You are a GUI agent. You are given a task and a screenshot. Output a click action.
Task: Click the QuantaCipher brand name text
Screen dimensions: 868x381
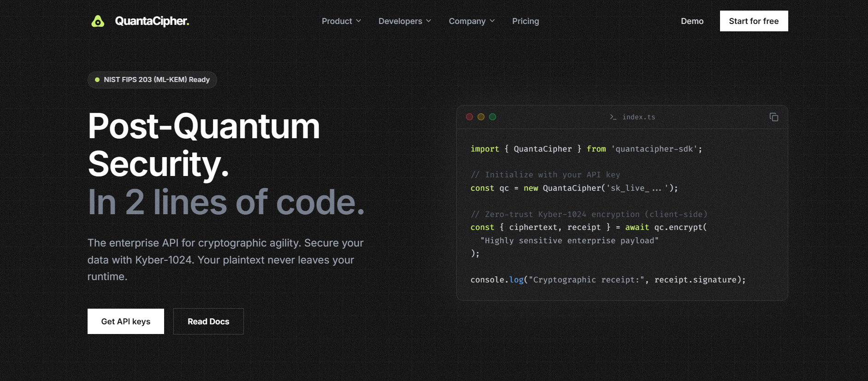coord(152,21)
